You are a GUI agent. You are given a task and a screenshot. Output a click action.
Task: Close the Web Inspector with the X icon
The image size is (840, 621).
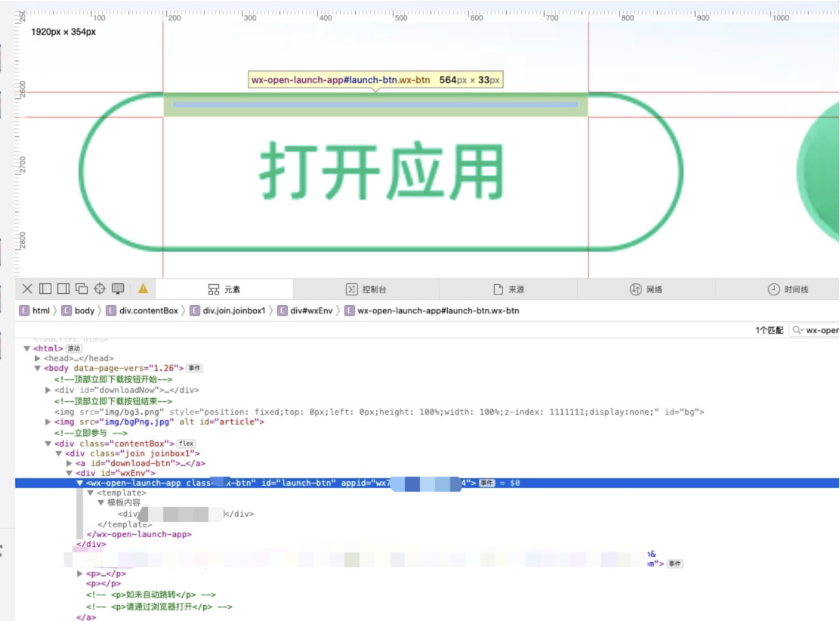coord(27,289)
